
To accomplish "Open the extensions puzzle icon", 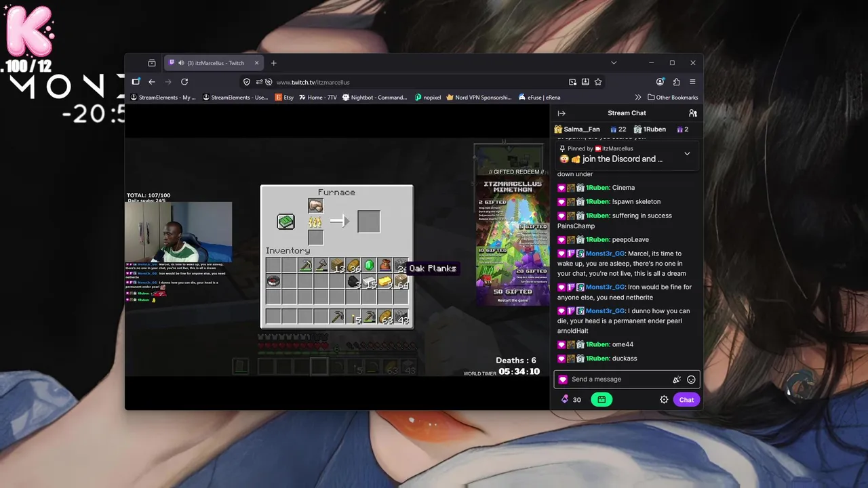I will [x=676, y=82].
